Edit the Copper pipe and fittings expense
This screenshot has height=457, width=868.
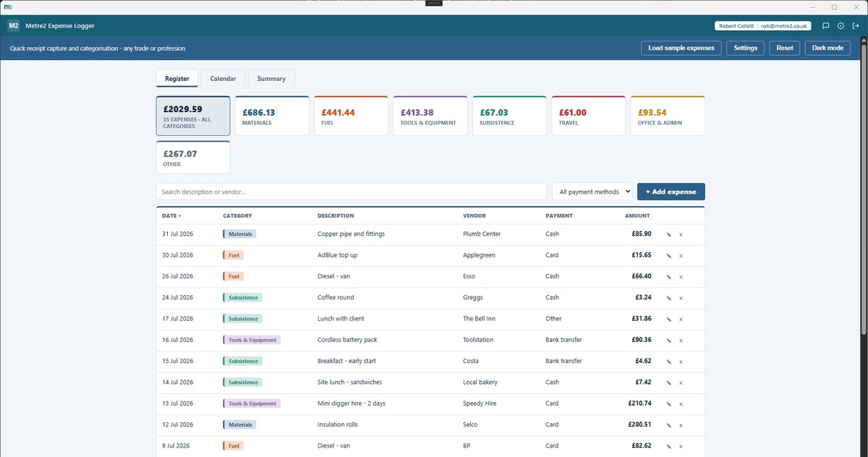(668, 234)
